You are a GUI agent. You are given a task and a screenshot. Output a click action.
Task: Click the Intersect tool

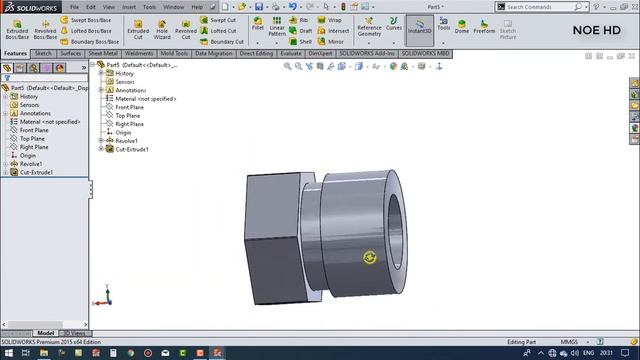333,31
